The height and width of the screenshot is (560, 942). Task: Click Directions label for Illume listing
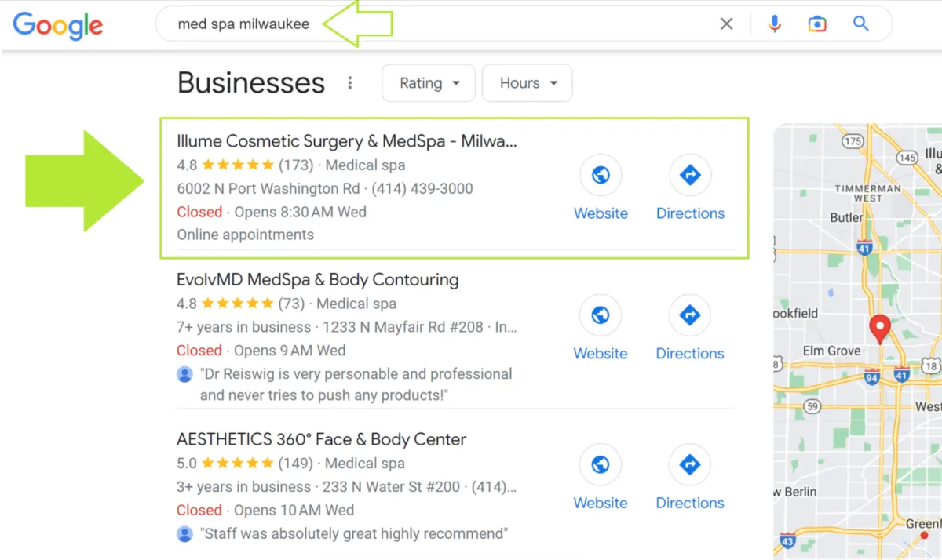coord(690,213)
